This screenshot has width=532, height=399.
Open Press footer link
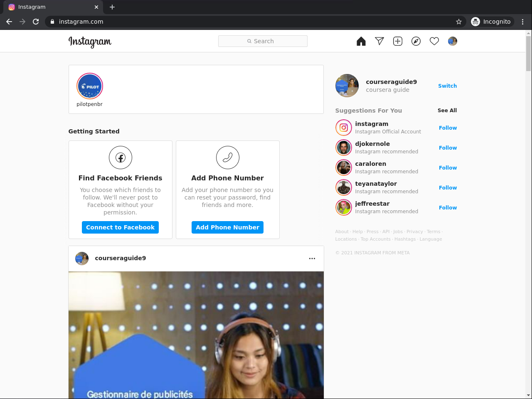(373, 232)
